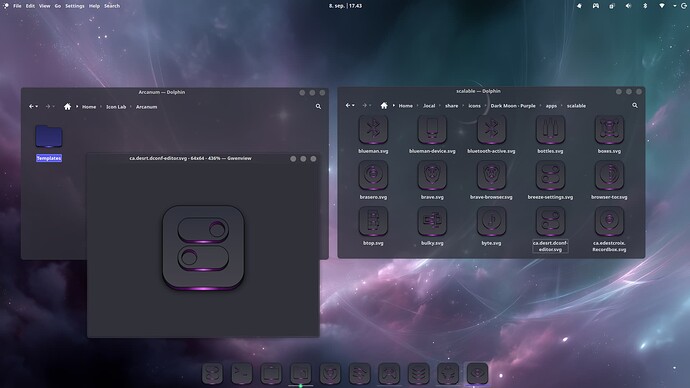The width and height of the screenshot is (690, 388).
Task: Go to icons breadcrumb segment
Action: click(x=474, y=106)
